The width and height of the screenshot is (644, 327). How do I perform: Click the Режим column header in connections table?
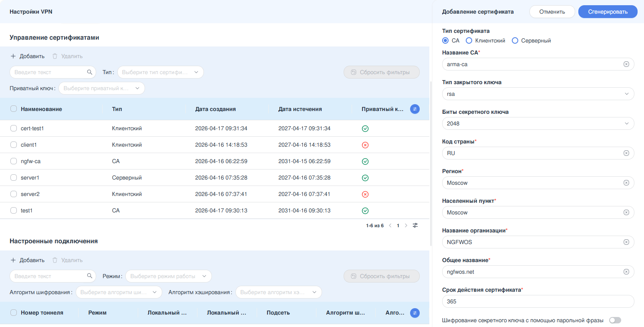pyautogui.click(x=97, y=313)
